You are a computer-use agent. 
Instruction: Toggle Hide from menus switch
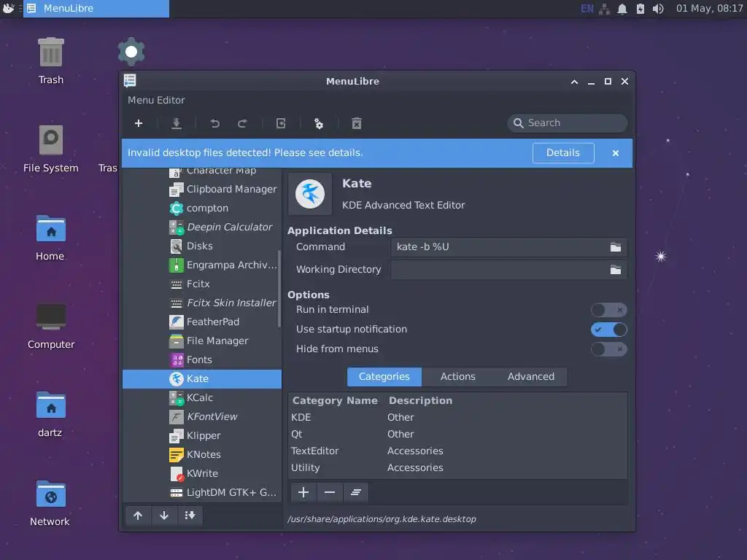[x=609, y=349]
